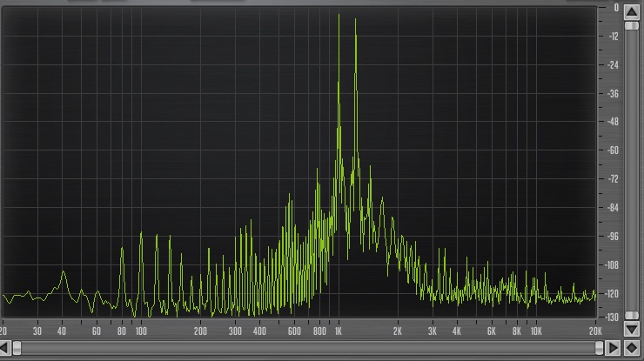
Task: Click the -12 dB level axis label
Action: (x=614, y=37)
